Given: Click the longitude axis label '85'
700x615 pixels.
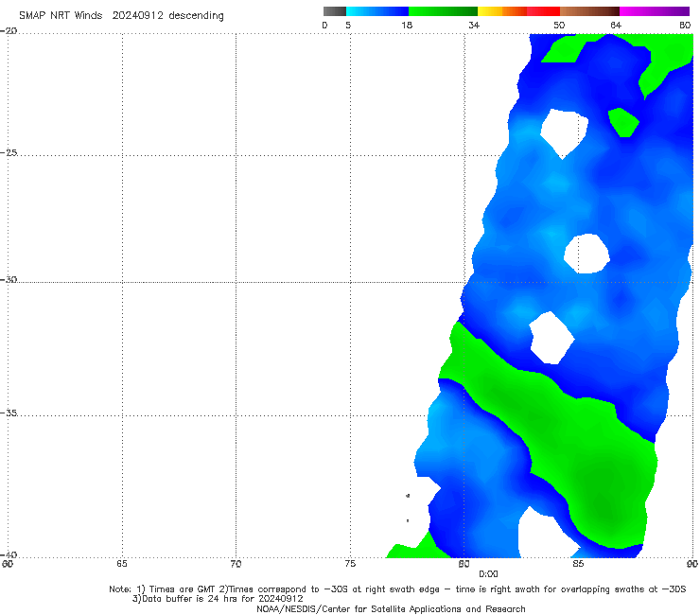Looking at the screenshot, I should coord(578,564).
